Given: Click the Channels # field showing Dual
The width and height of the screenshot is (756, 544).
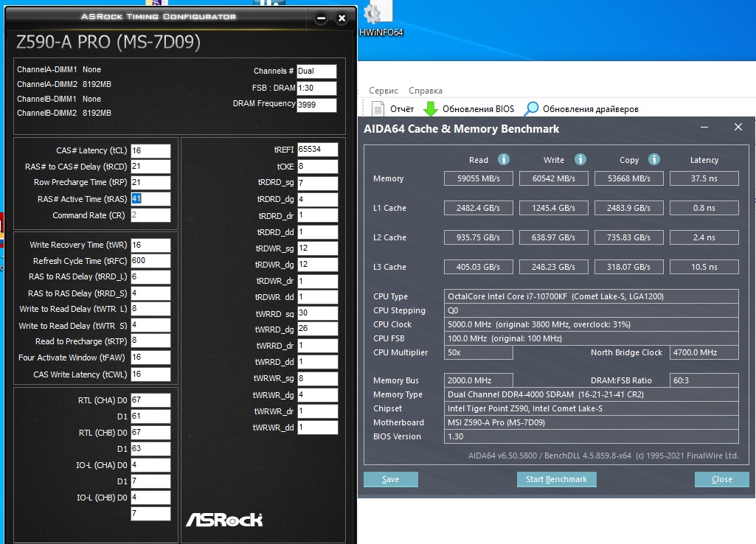Looking at the screenshot, I should tap(316, 72).
